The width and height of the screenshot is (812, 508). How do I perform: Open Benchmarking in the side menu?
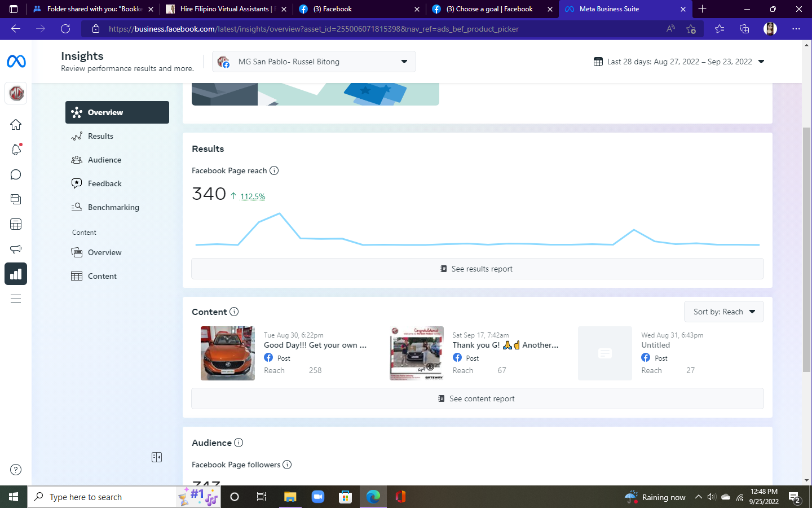(117, 207)
